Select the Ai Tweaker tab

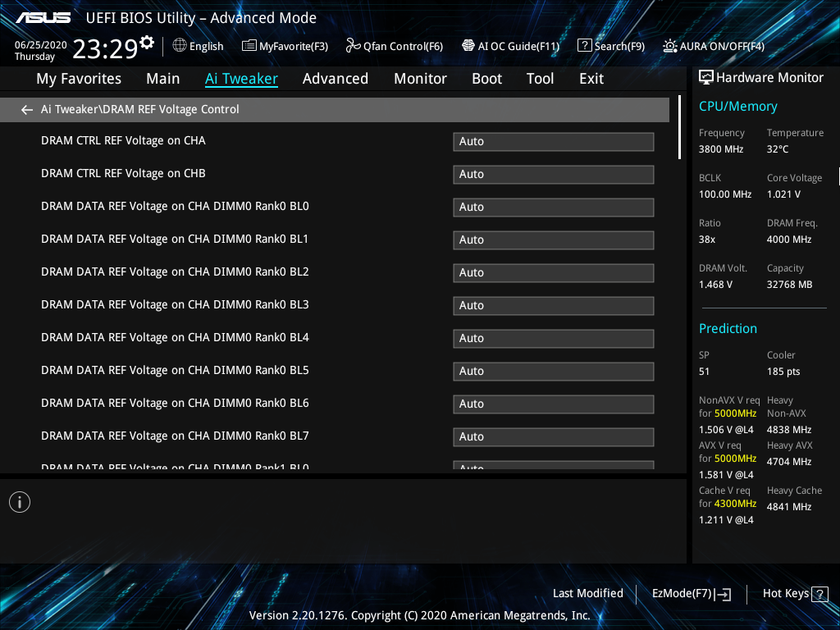point(241,79)
